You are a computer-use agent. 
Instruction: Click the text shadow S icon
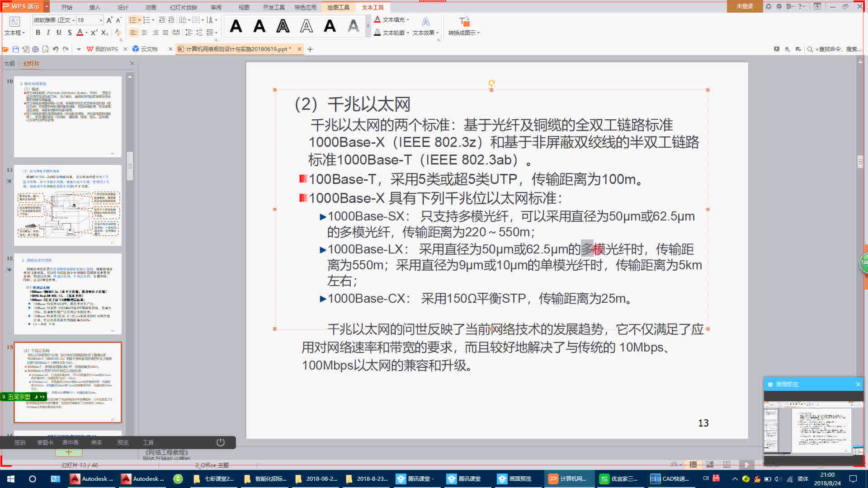pyautogui.click(x=69, y=33)
